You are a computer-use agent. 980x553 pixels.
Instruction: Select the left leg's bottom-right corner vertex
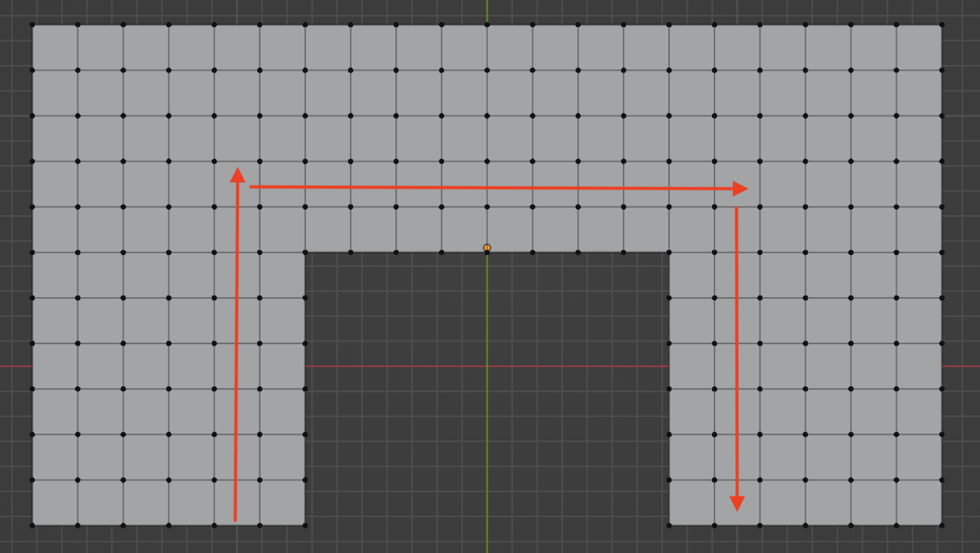point(305,525)
